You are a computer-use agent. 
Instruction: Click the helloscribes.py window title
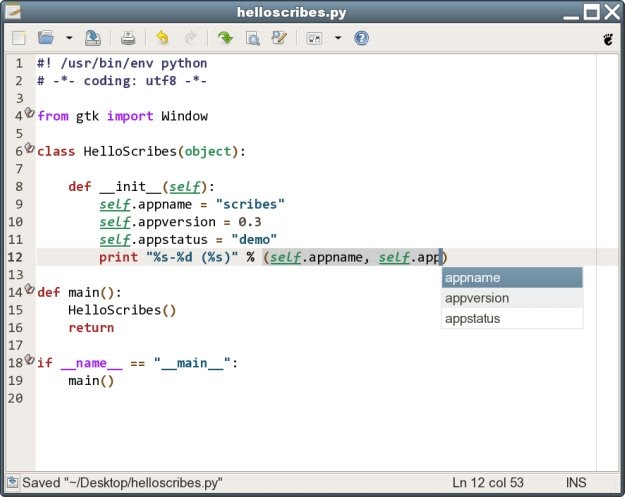291,12
